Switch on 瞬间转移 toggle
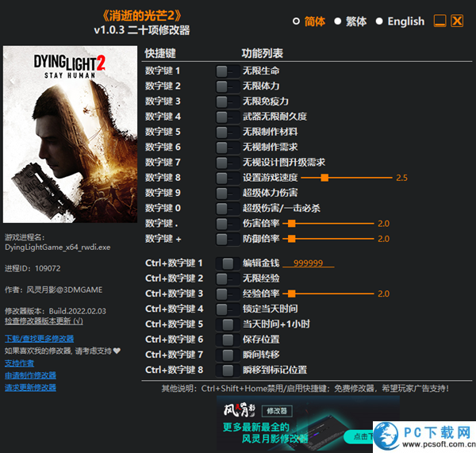The image size is (476, 453). click(x=228, y=355)
